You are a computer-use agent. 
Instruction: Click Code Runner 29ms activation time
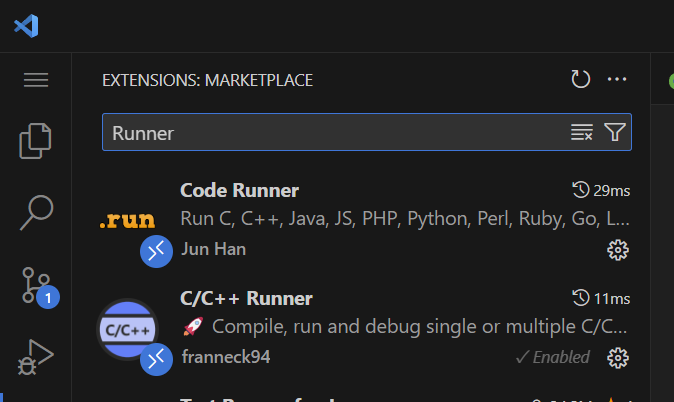click(601, 190)
